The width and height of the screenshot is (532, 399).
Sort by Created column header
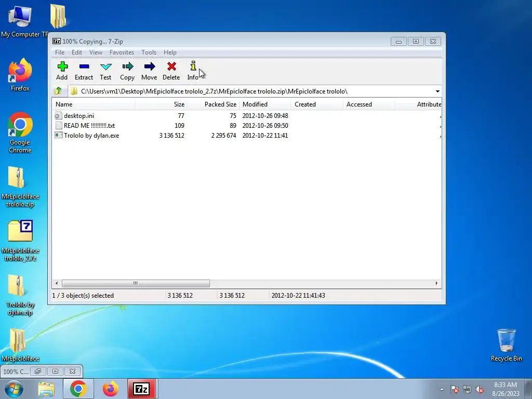(317, 104)
